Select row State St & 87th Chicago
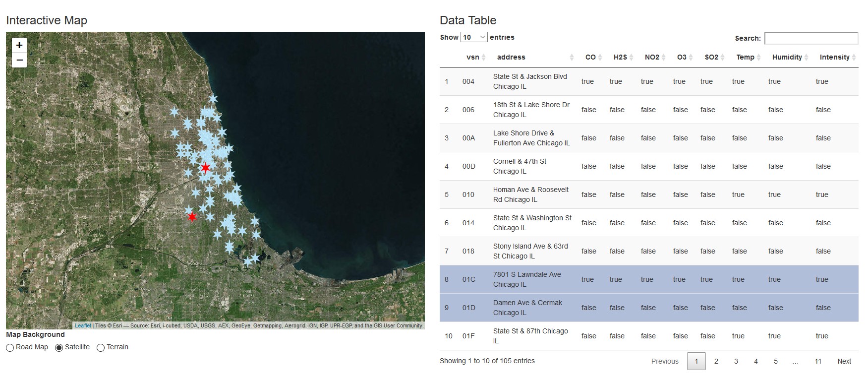This screenshot has height=385, width=868. (649, 336)
